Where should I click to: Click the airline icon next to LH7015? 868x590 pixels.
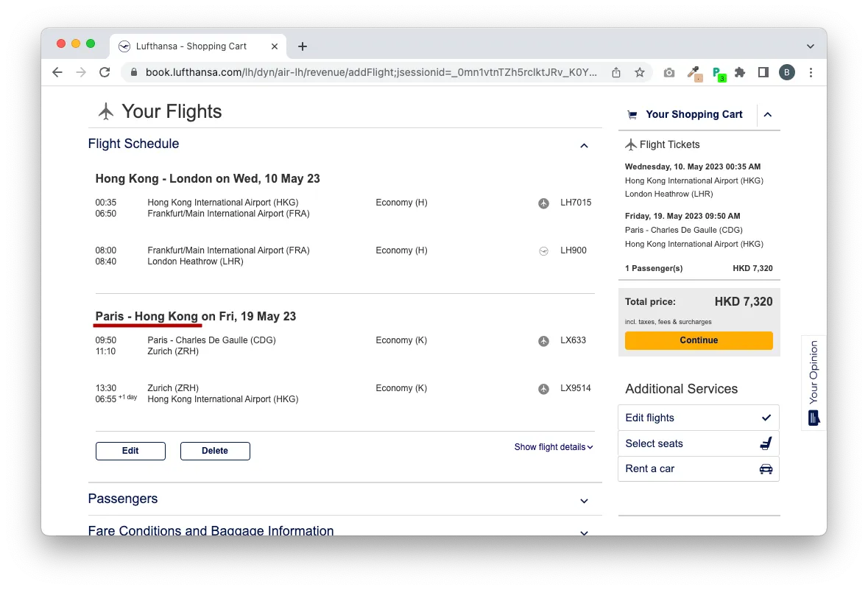[543, 203]
